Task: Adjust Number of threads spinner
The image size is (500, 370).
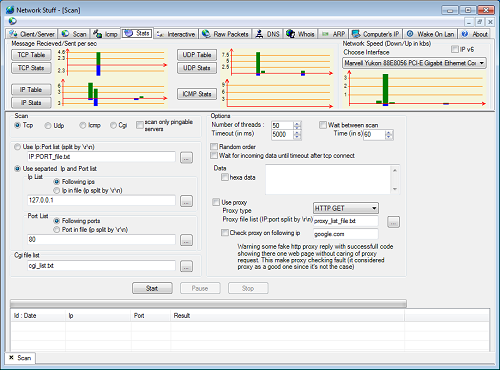Action: click(297, 125)
